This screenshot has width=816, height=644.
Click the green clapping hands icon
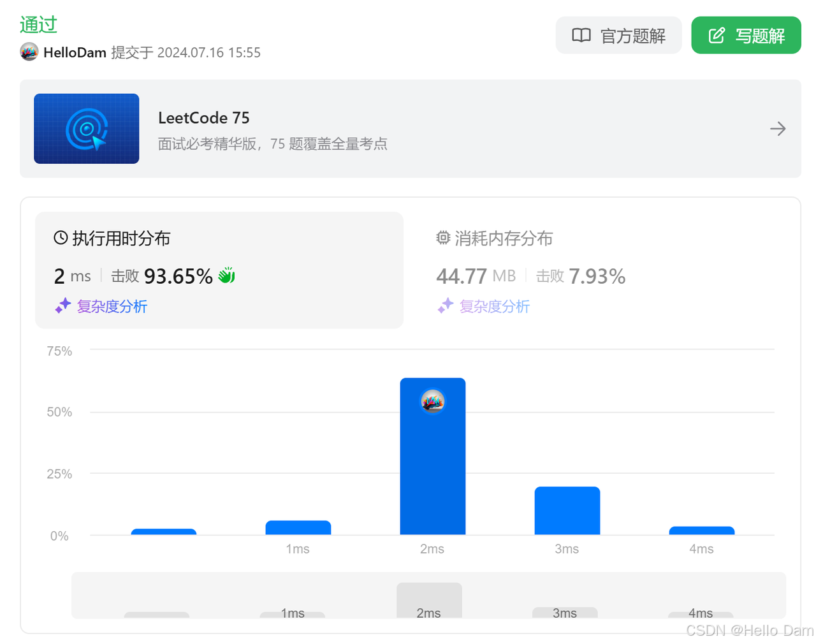226,275
